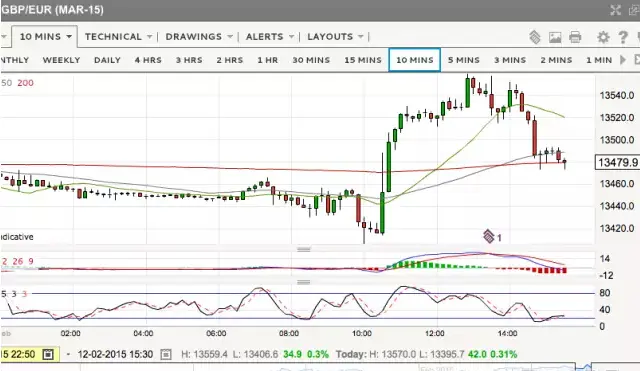Click the Today change '42.0' value

478,354
